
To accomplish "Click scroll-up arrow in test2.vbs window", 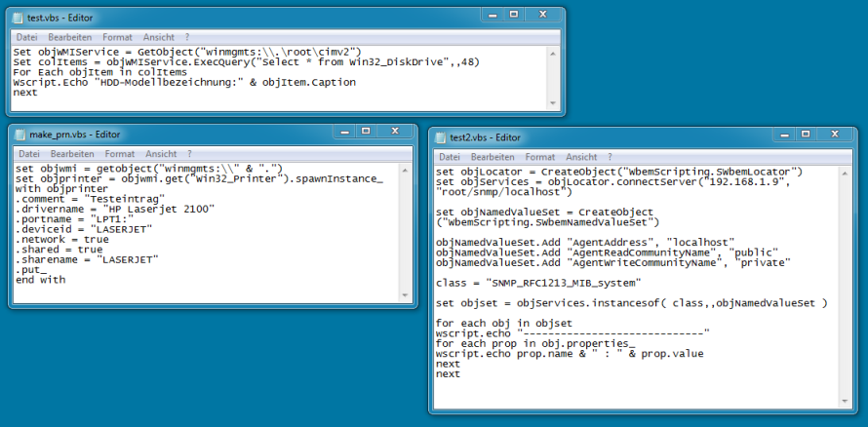I will [845, 174].
